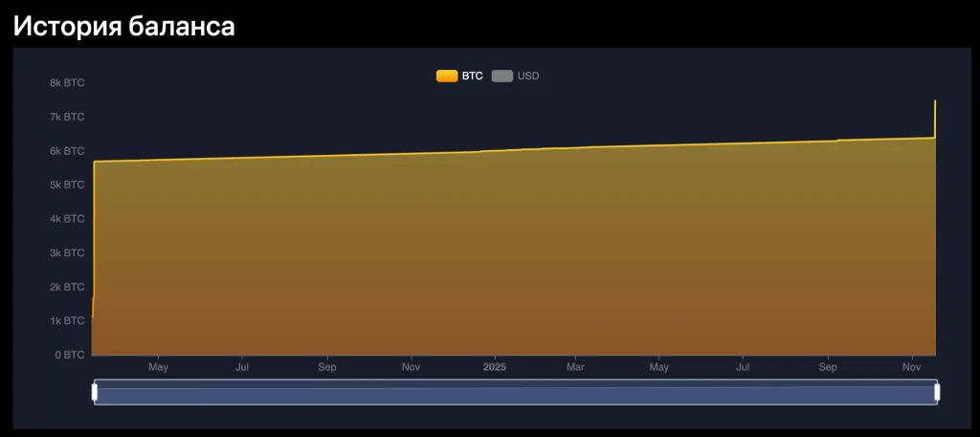
Task: Click the Mar label on time axis
Action: [575, 367]
